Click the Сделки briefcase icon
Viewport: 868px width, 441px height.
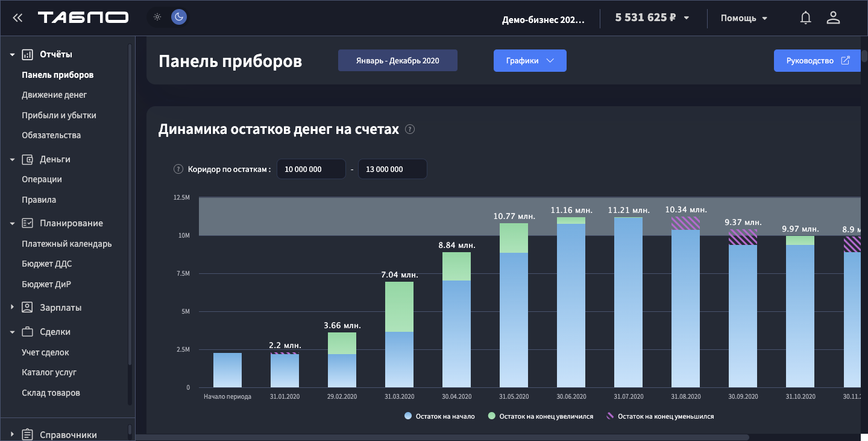coord(27,332)
